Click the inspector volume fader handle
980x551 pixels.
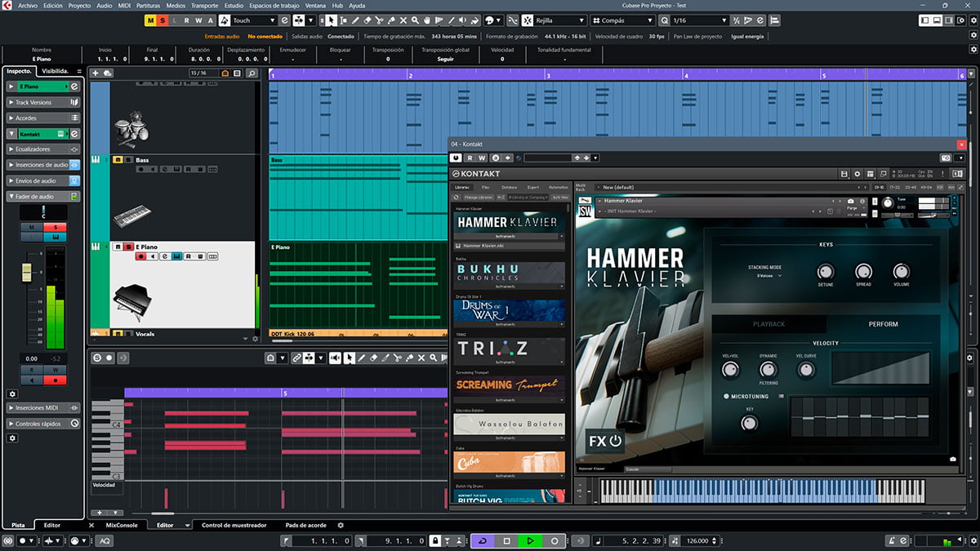(x=26, y=272)
